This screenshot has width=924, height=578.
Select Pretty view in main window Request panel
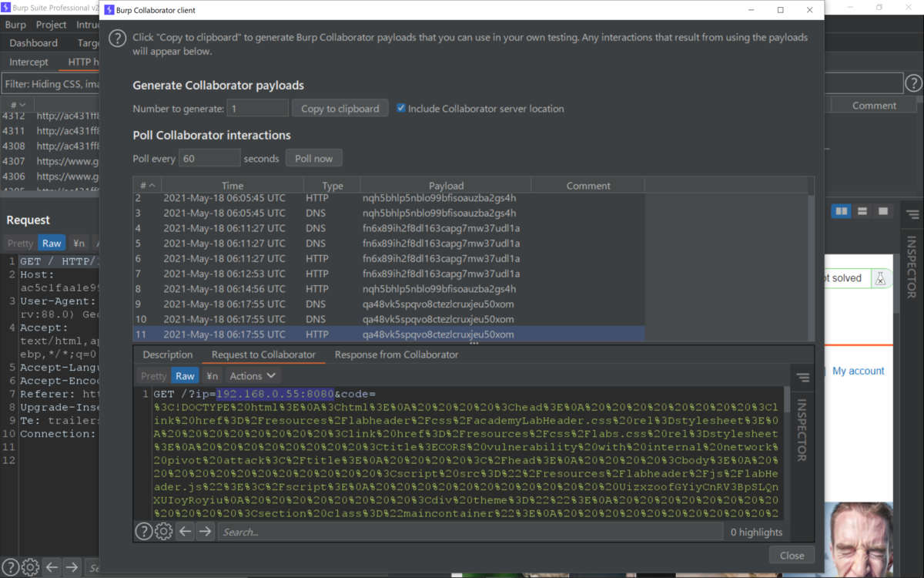[x=20, y=244]
